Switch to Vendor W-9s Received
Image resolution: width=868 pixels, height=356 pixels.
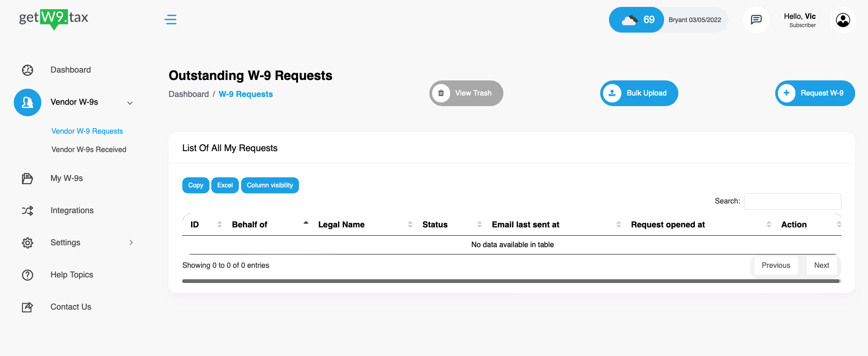pyautogui.click(x=89, y=149)
